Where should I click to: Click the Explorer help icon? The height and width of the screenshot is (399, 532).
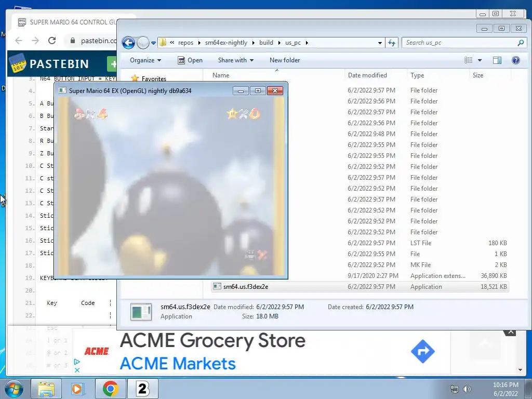[x=516, y=60]
